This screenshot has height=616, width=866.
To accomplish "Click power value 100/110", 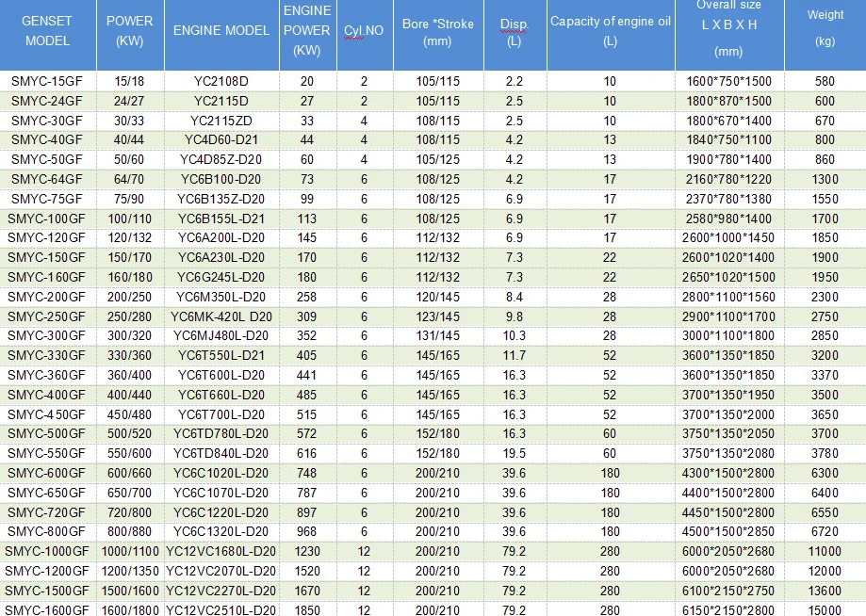I will coord(129,219).
